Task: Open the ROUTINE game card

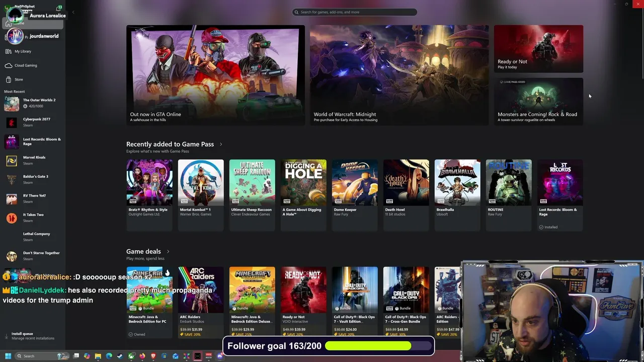Action: point(509,195)
